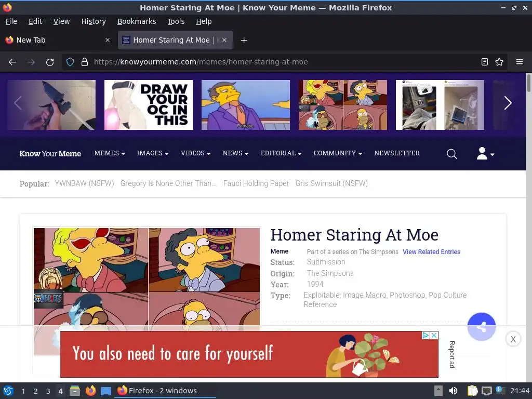Open popular entry Gregory Is None Other Than
Viewport: 532px width, 399px height.
168,183
